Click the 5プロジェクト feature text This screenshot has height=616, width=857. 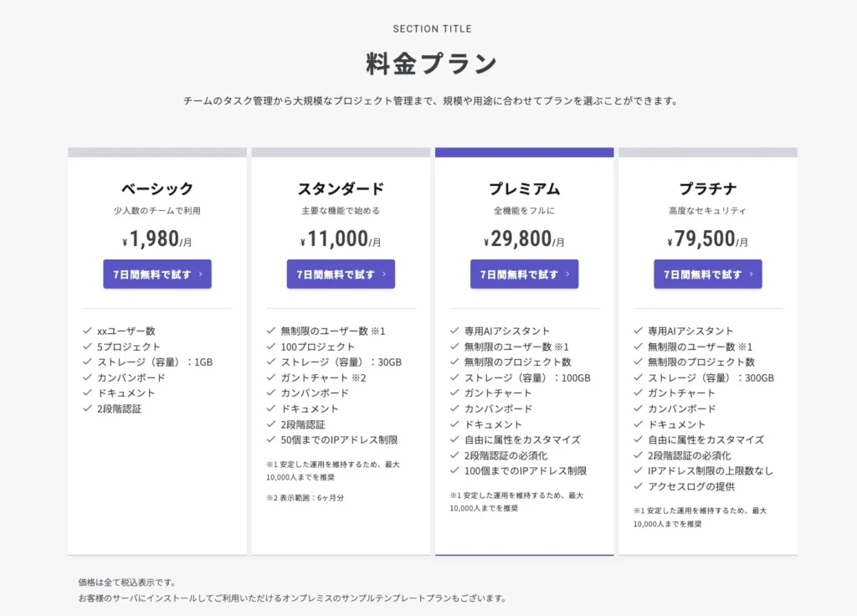click(x=129, y=346)
